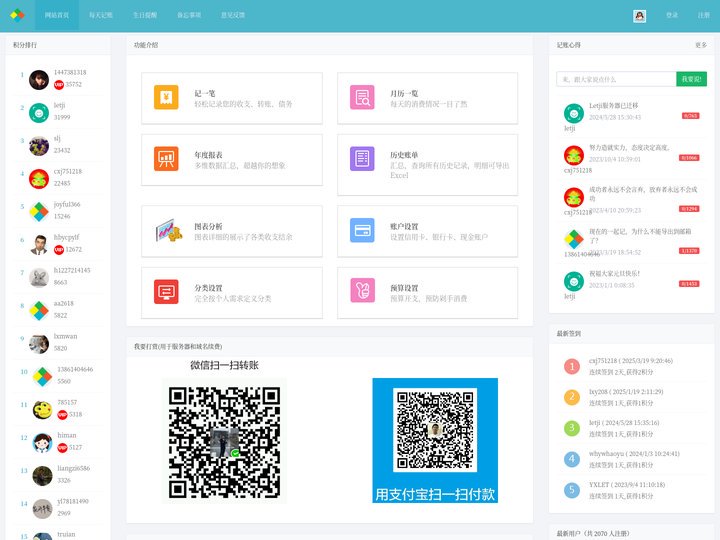720x540 pixels.
Task: Click VIP badge next to 35752
Action: coord(59,84)
